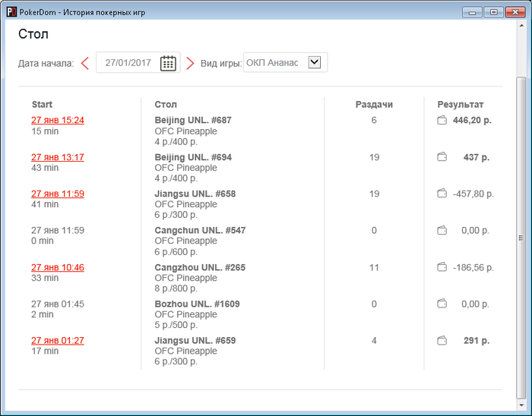Image resolution: width=532 pixels, height=416 pixels.
Task: Click the Дата начала label
Action: 46,63
